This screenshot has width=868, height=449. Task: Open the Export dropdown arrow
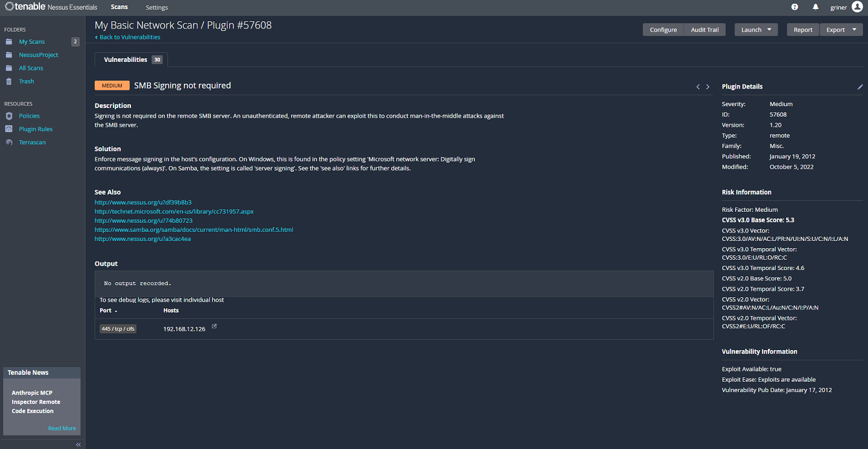click(x=854, y=30)
